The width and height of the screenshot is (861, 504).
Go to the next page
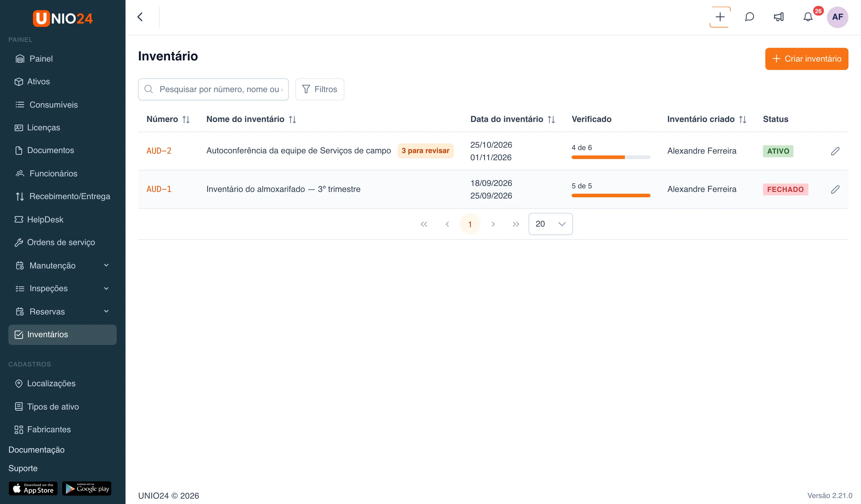[493, 224]
